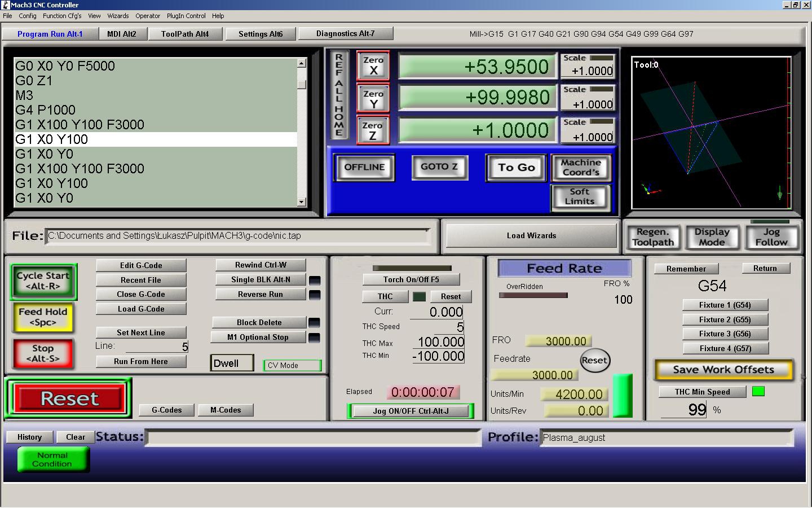Click GOTO Z button

click(439, 167)
